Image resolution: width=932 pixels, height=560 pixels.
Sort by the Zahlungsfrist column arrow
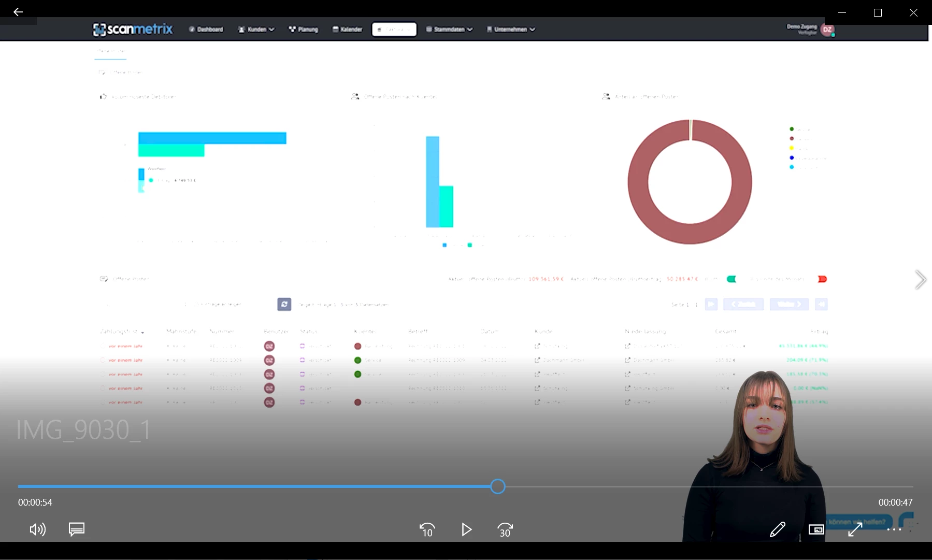tap(142, 332)
